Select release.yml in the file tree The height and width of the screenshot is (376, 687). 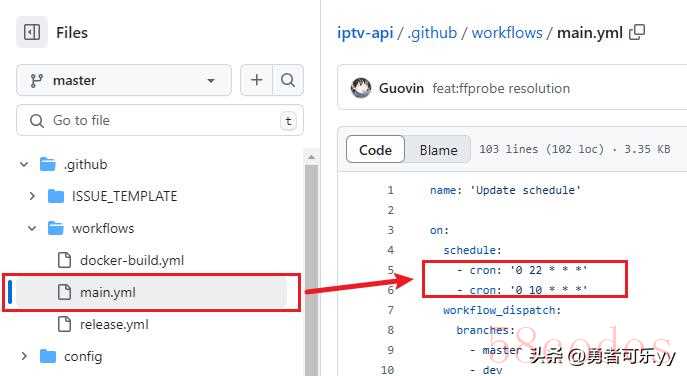114,324
